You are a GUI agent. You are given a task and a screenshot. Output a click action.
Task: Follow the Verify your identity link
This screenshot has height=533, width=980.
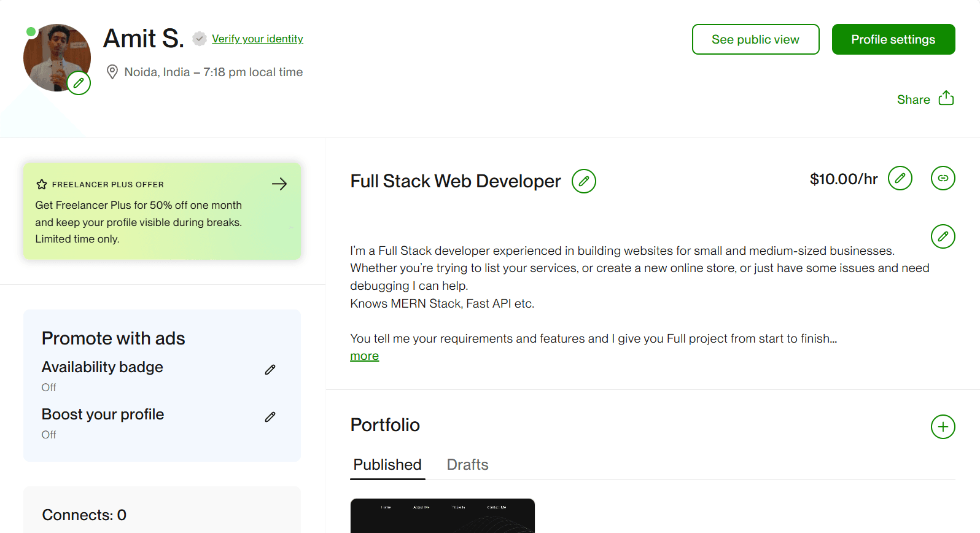pos(257,39)
